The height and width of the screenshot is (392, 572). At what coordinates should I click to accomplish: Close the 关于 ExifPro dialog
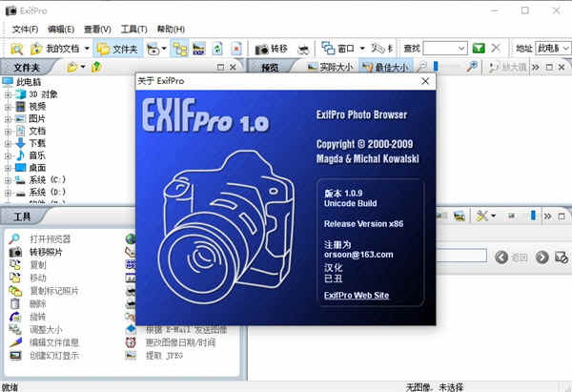(425, 81)
